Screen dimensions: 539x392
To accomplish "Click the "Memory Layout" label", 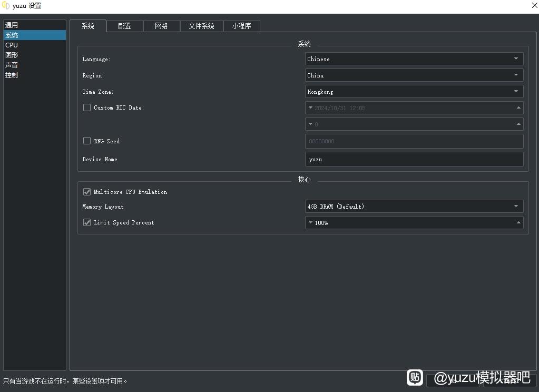I will coord(103,207).
